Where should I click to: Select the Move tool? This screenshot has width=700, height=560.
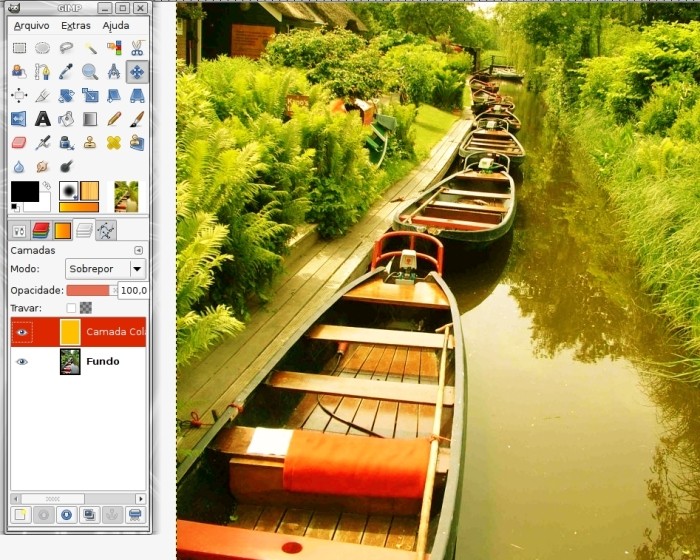coord(137,71)
